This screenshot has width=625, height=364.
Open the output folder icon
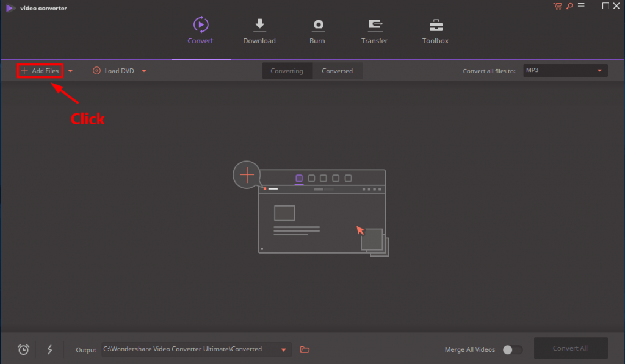coord(305,349)
